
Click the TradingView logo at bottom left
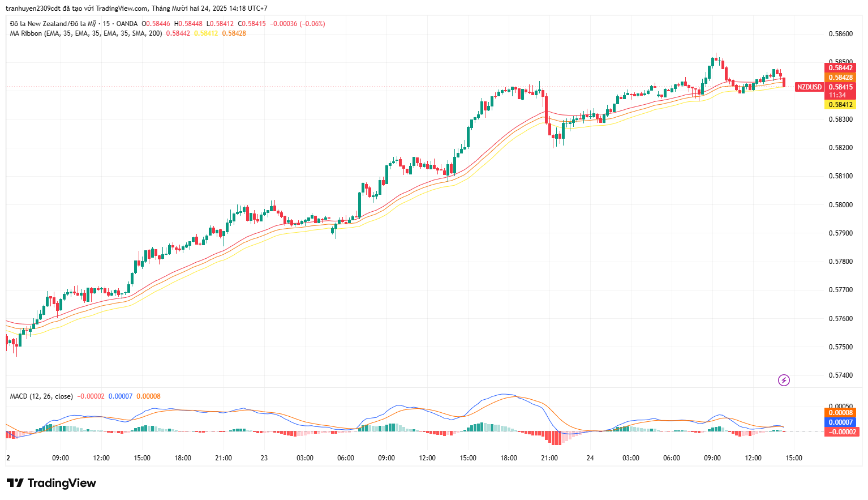[51, 483]
